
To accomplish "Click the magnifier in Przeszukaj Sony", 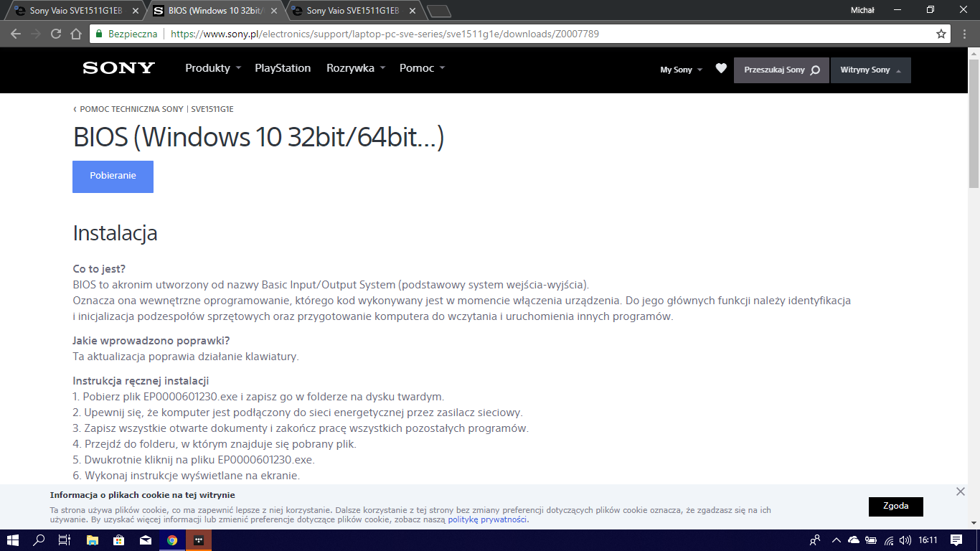I will click(x=815, y=70).
